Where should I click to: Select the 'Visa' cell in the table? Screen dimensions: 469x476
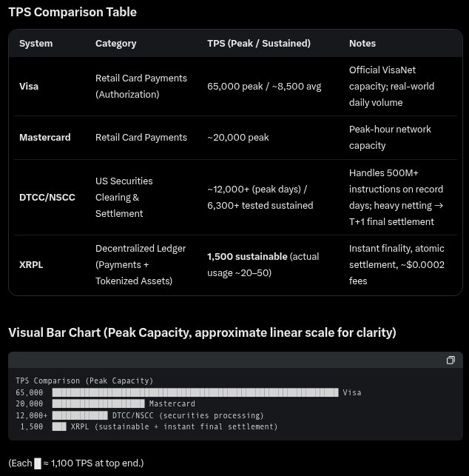point(29,86)
